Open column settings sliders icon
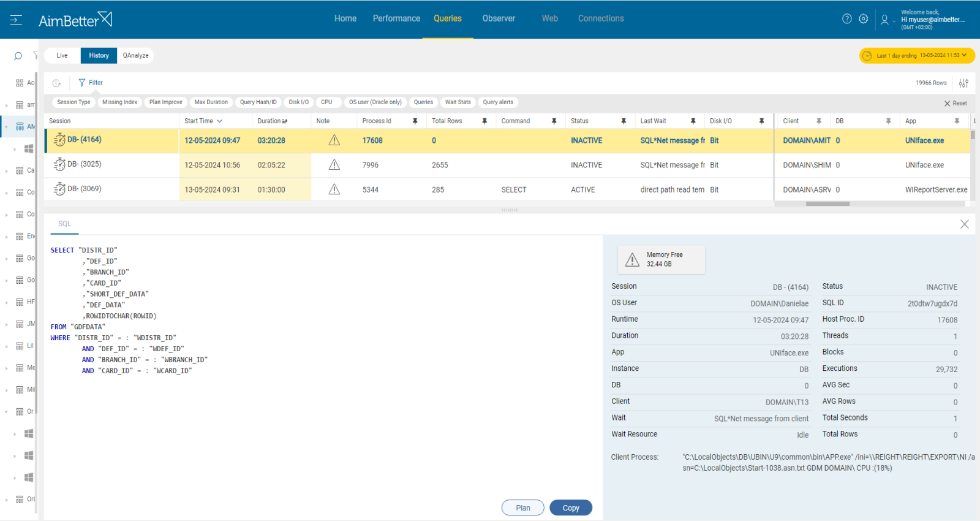The width and height of the screenshot is (980, 521). pos(963,83)
